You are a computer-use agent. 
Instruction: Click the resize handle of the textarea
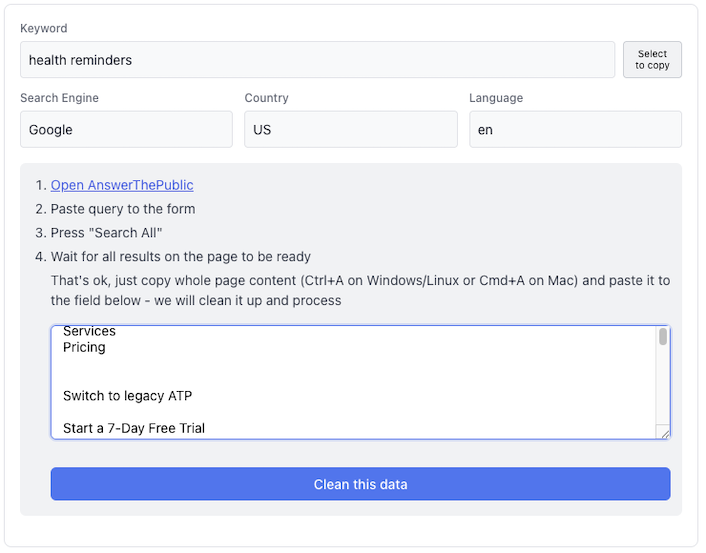[663, 432]
